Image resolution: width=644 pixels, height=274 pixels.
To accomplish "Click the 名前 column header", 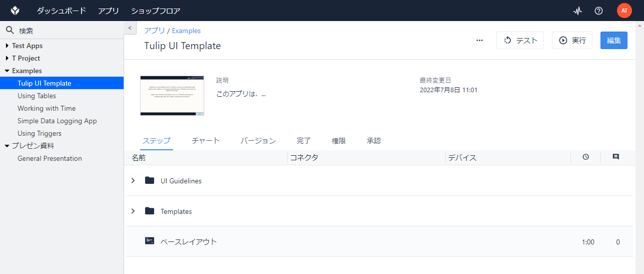I will point(139,157).
